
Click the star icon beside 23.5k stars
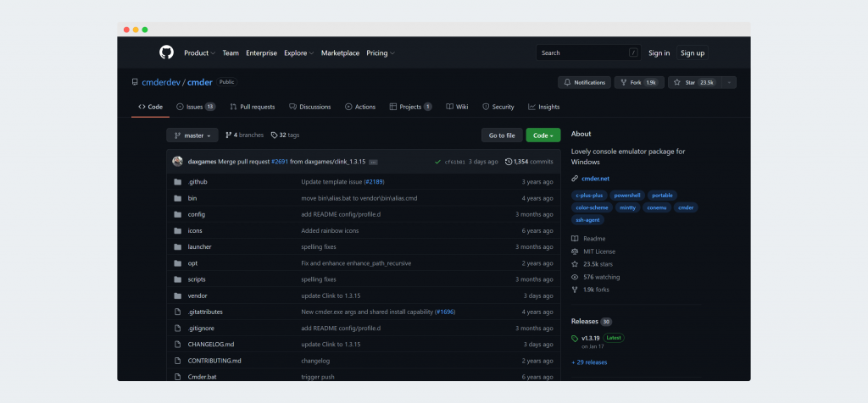(x=575, y=264)
